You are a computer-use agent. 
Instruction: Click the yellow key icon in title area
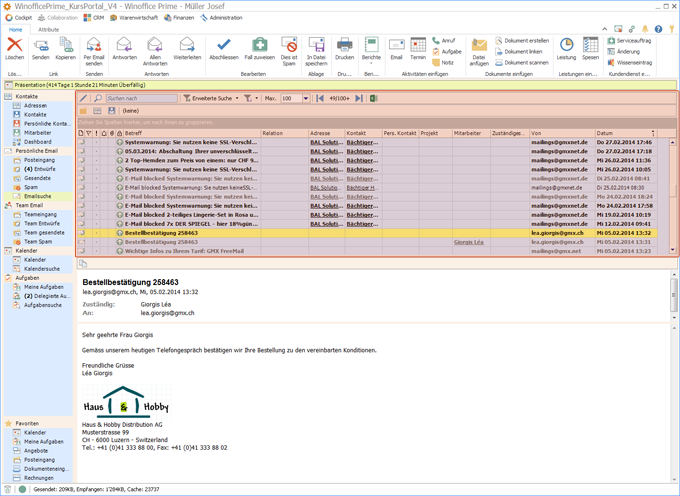click(x=672, y=29)
